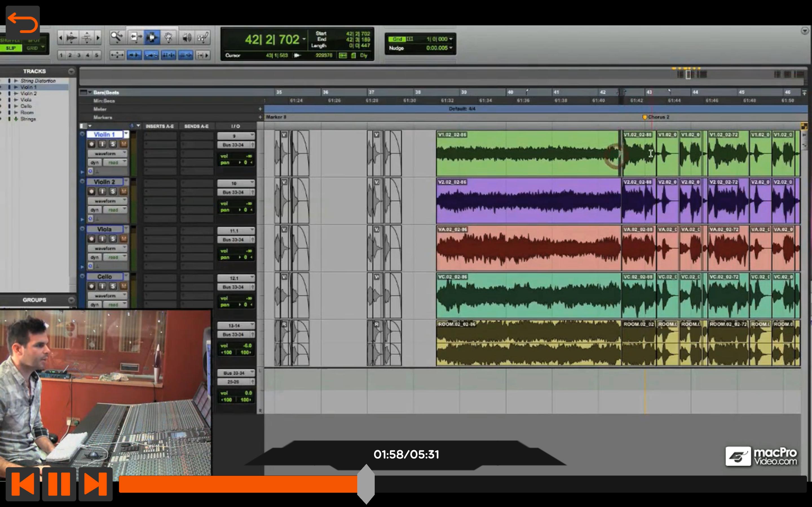Click the orange back arrow icon
Image resolution: width=812 pixels, height=507 pixels.
[23, 23]
